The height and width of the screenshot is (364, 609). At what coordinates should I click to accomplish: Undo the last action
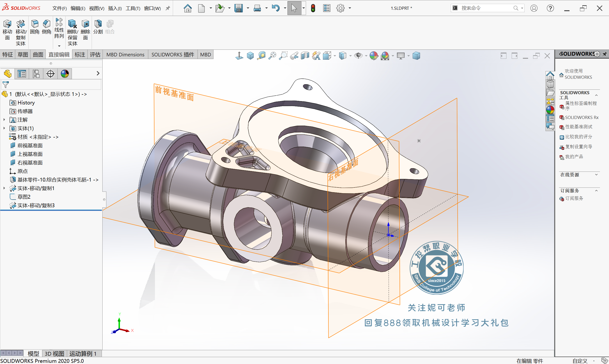click(276, 8)
